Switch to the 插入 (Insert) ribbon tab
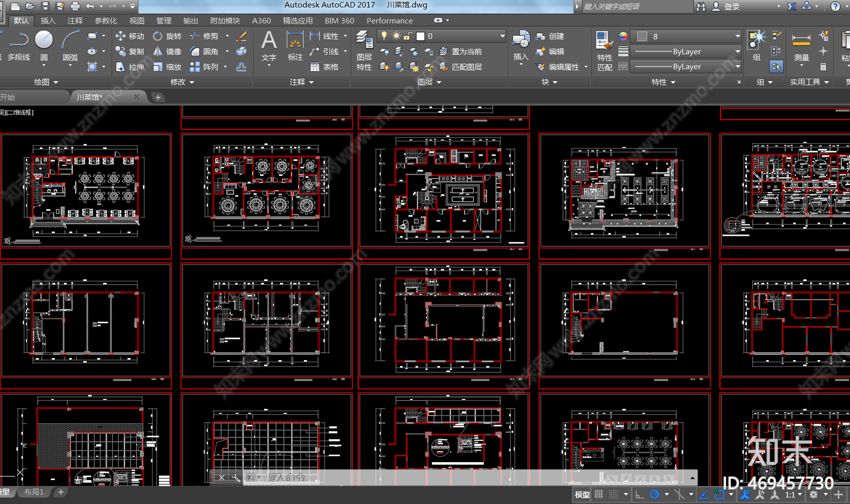Screen dimensions: 850x504 48,21
